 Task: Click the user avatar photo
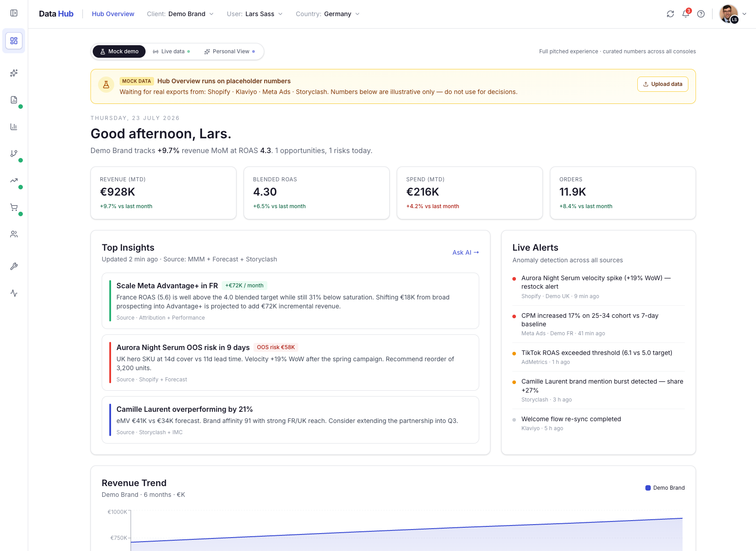point(729,14)
